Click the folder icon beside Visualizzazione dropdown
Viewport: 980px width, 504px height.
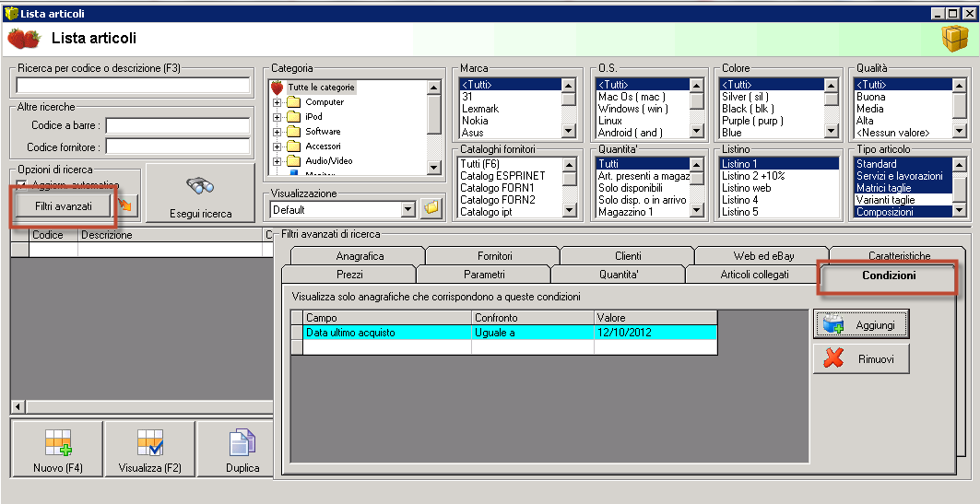pyautogui.click(x=431, y=209)
